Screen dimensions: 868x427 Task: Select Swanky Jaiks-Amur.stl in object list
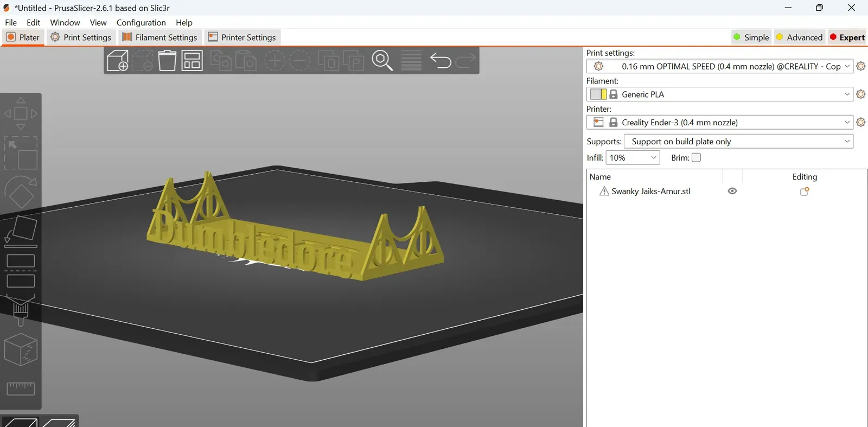[x=650, y=191]
